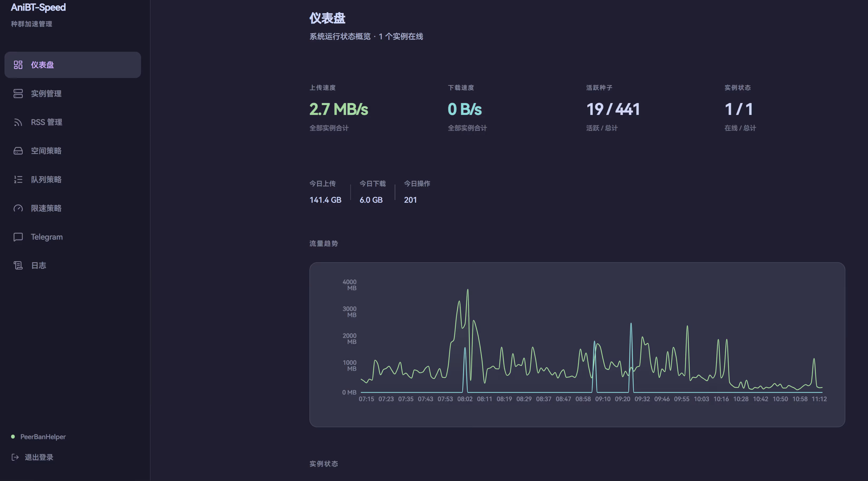The height and width of the screenshot is (481, 868).
Task: Click the 退出登录 link
Action: point(39,457)
